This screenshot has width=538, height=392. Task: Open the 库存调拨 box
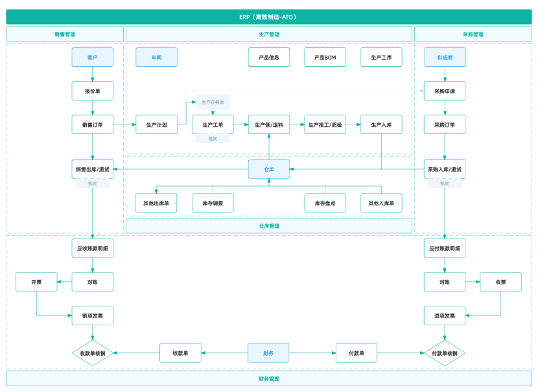[213, 203]
